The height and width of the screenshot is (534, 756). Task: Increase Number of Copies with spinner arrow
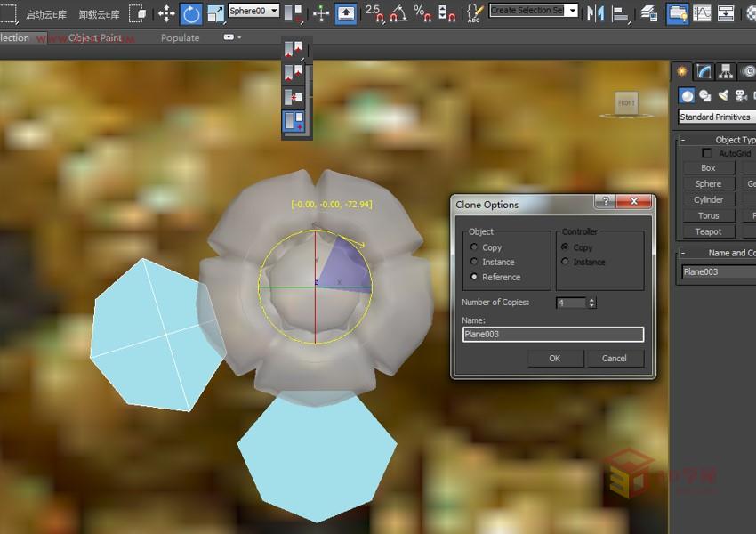tap(592, 299)
